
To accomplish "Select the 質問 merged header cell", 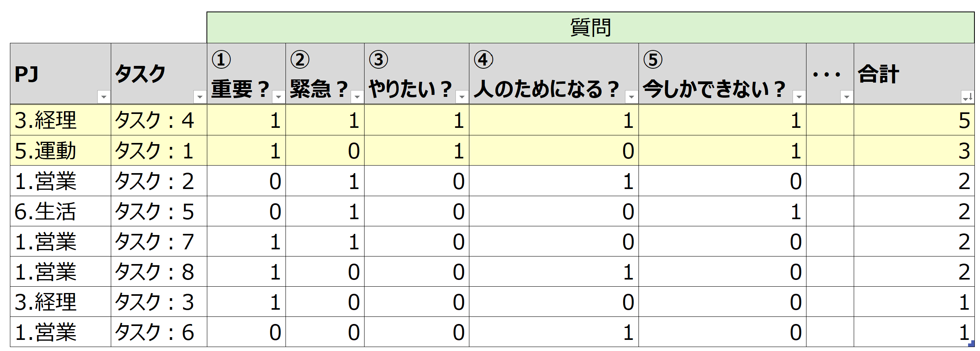I will (590, 27).
